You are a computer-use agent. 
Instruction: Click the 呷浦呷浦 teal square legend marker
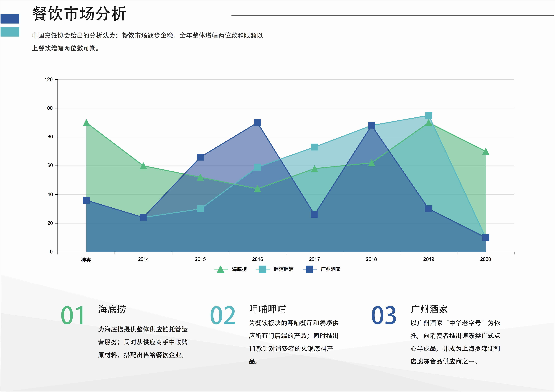pyautogui.click(x=262, y=269)
